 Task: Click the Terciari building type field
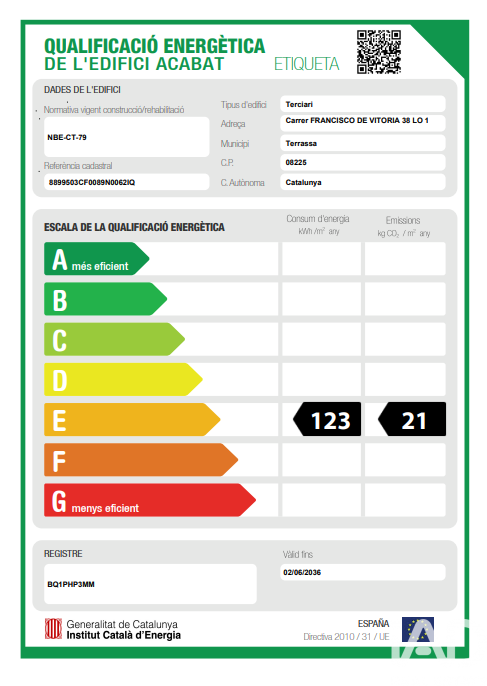click(x=363, y=104)
